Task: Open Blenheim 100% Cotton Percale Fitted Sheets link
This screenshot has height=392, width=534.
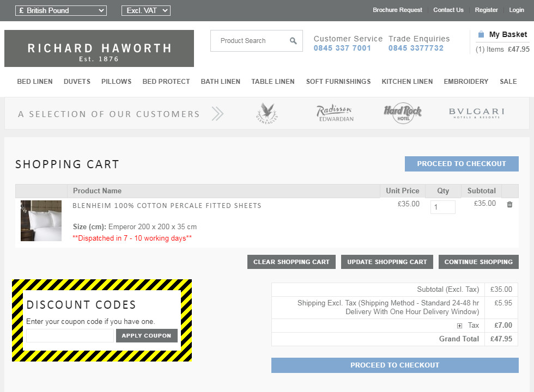Action: pos(167,206)
